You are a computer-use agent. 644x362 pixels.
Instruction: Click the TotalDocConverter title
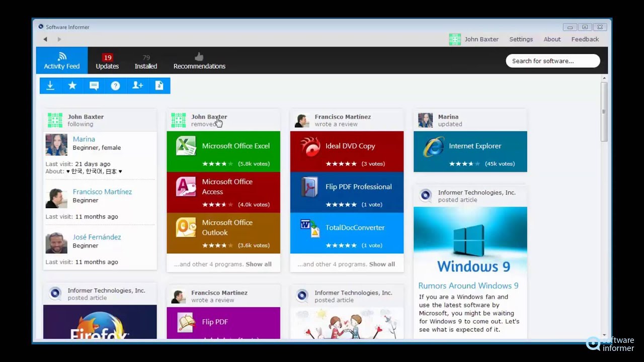355,227
